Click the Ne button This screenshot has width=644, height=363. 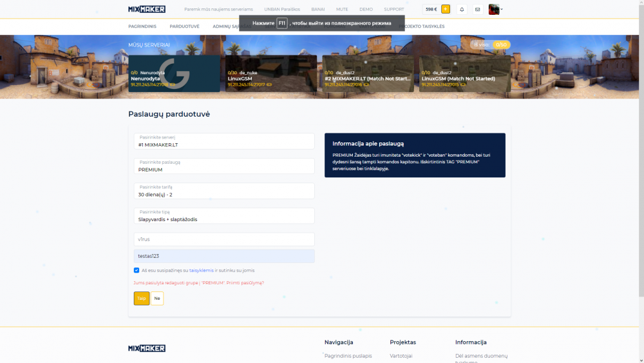coord(157,298)
